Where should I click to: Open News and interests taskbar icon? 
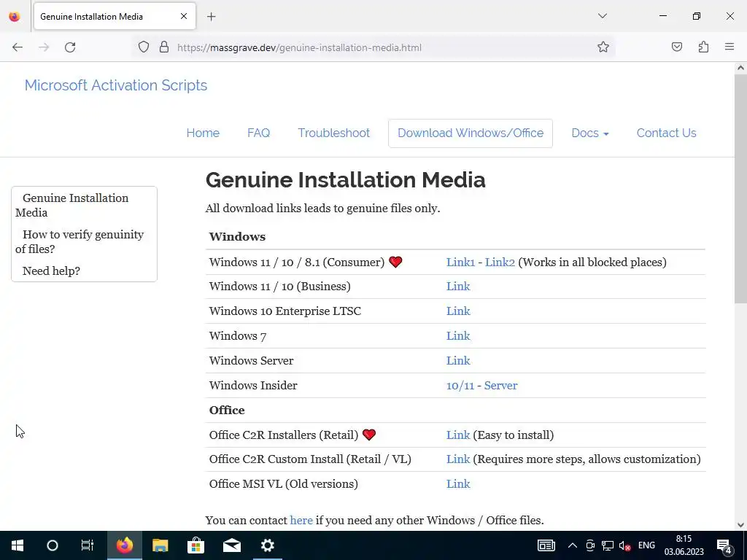click(x=546, y=545)
